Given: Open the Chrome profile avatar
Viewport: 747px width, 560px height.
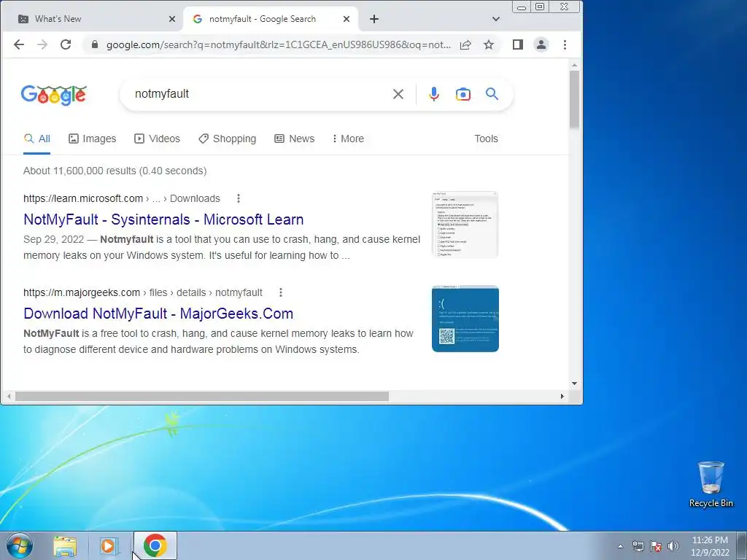Looking at the screenshot, I should [541, 44].
